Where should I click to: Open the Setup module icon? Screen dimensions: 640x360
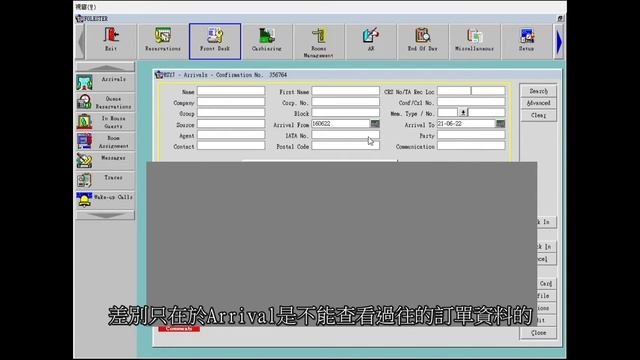[526, 41]
